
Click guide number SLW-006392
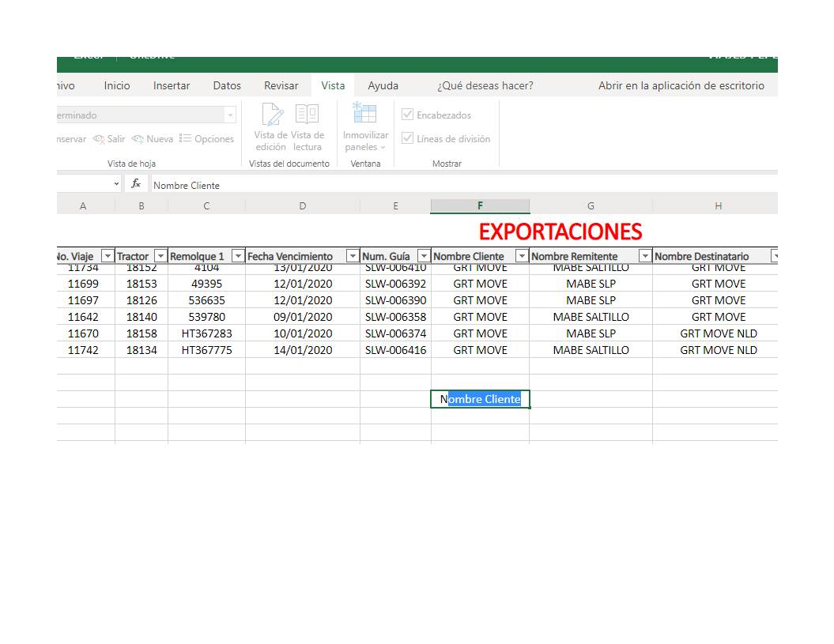click(x=396, y=284)
